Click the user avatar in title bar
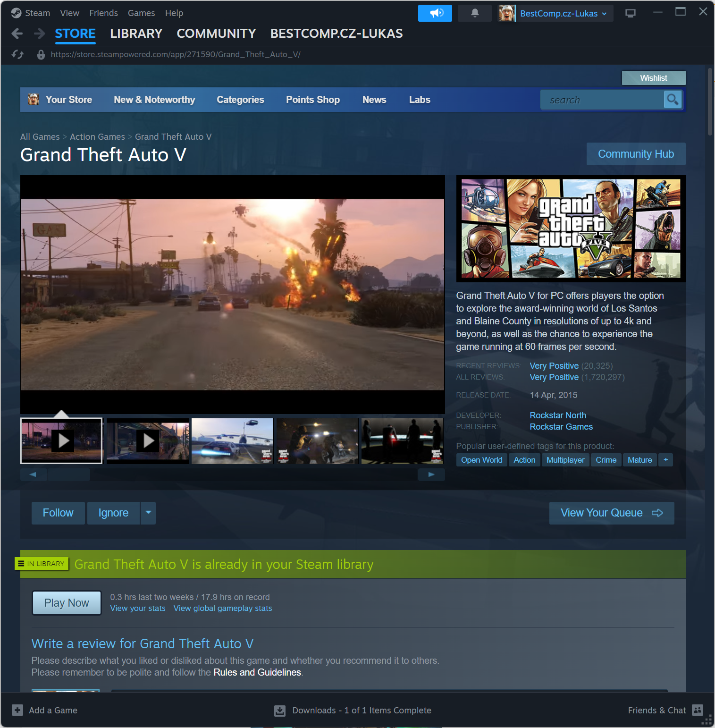 [507, 13]
